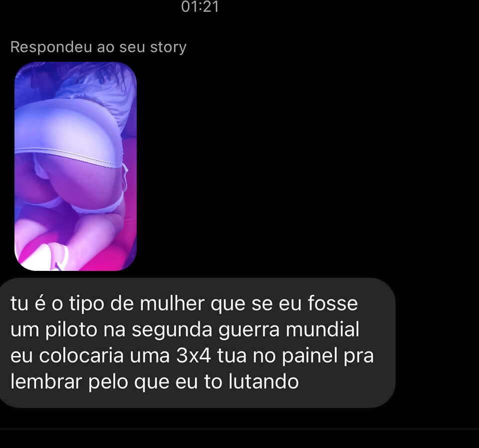This screenshot has height=448, width=479.
Task: Click the top area of the story preview image
Action: click(75, 79)
